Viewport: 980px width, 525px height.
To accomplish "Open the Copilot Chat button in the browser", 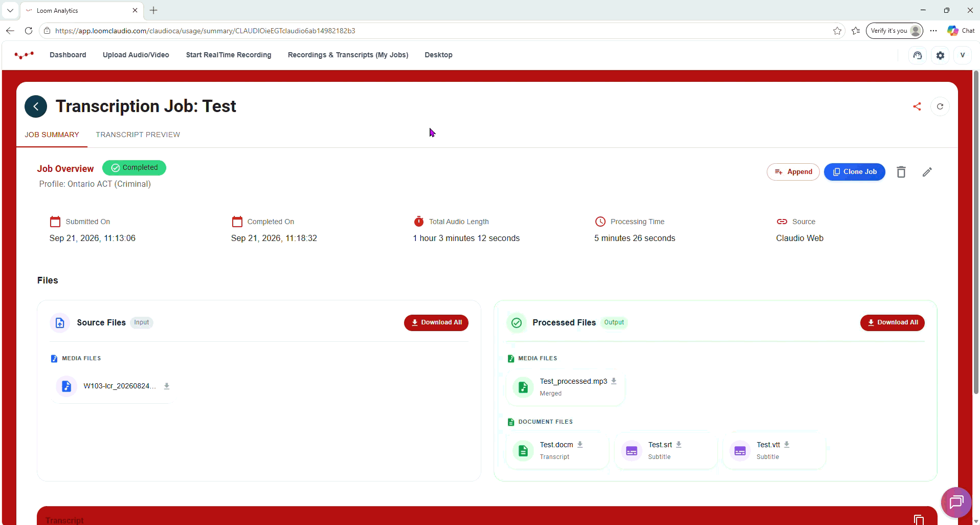I will tap(961, 31).
